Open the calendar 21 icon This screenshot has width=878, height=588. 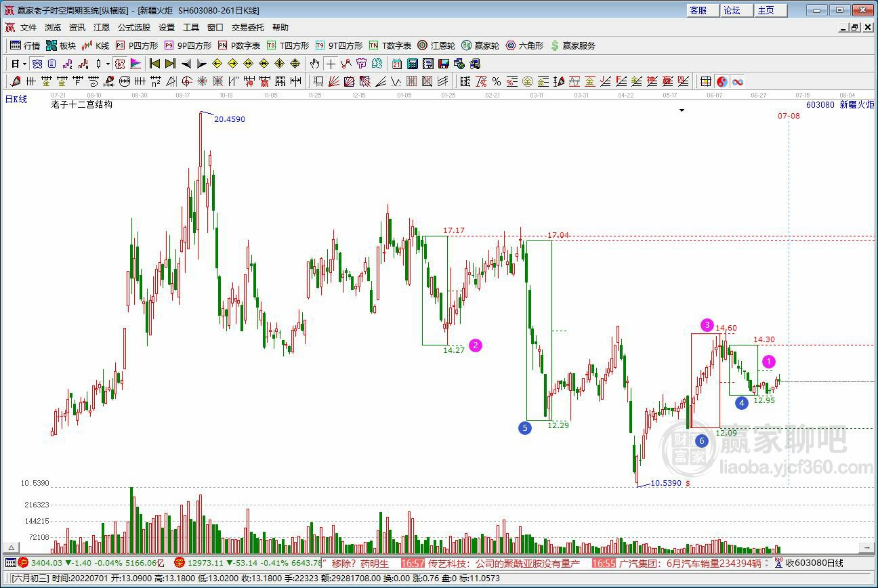point(396,64)
